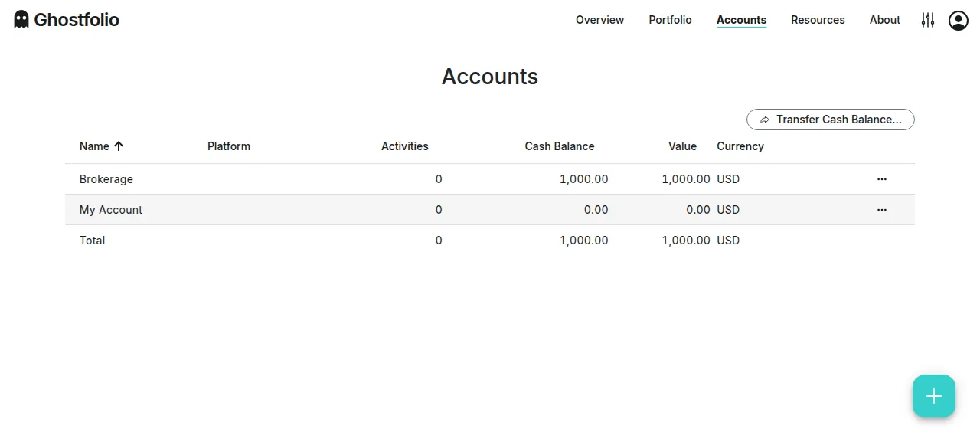Viewport: 980px width, 442px height.
Task: Select the Brokerage account name
Action: (106, 179)
